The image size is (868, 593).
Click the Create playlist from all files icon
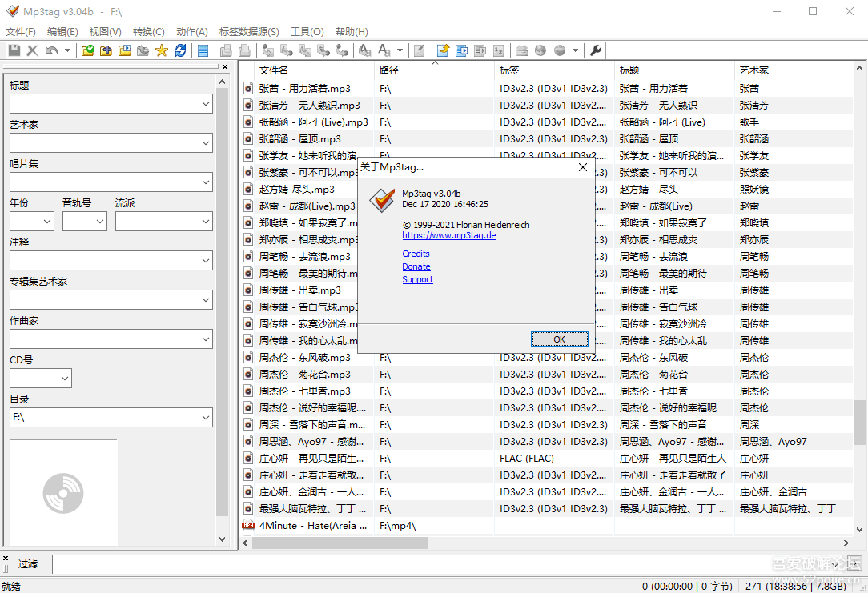[x=462, y=50]
